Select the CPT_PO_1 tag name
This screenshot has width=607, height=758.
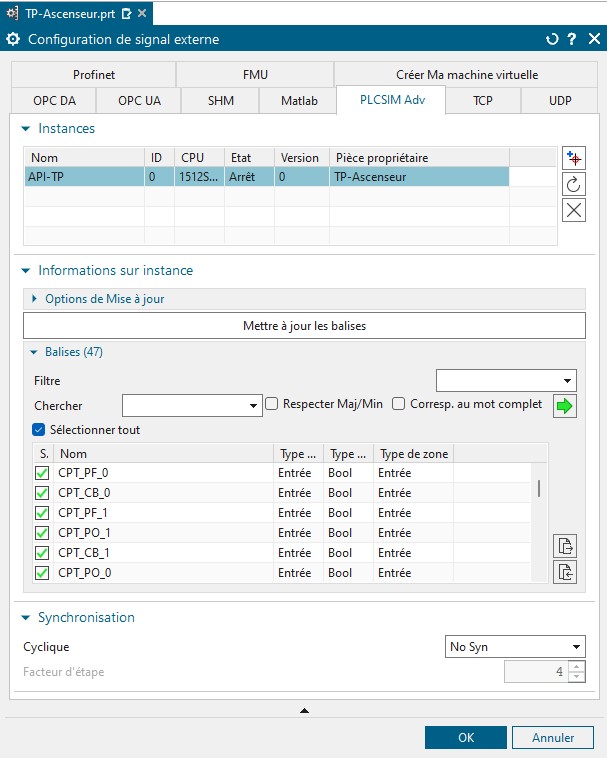tap(85, 533)
